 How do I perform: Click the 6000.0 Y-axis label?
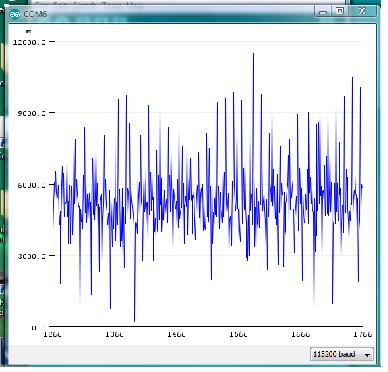click(31, 185)
